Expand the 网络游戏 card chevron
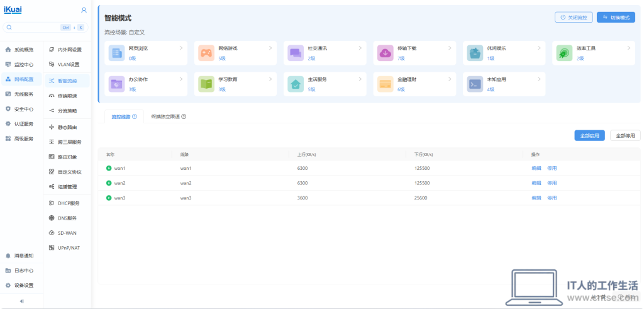644x309 pixels. (x=270, y=48)
